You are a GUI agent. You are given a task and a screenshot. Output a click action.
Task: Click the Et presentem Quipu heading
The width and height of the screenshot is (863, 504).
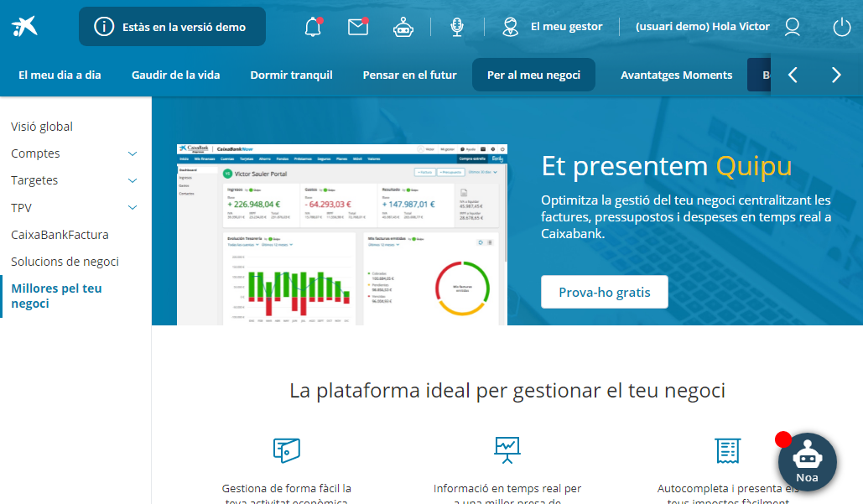[x=667, y=166]
